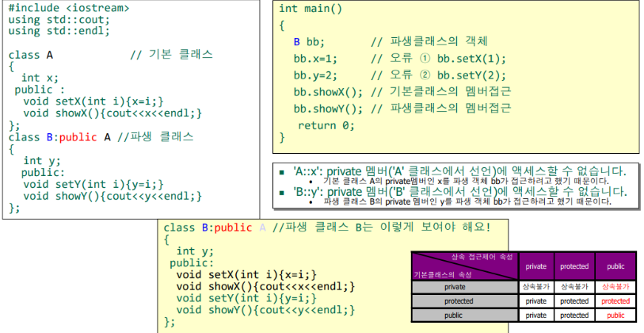Click the "기본 클래스 A의 private멤버인 x" explanation

(466, 182)
